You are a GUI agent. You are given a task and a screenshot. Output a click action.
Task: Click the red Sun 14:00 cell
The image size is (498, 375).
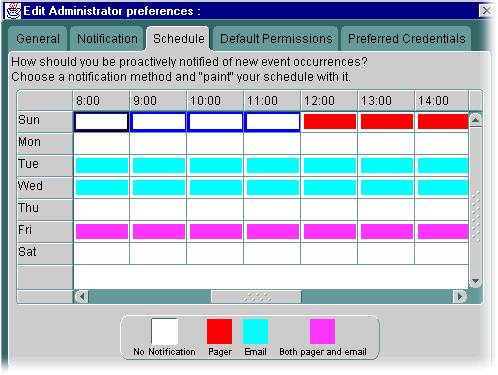click(x=442, y=122)
